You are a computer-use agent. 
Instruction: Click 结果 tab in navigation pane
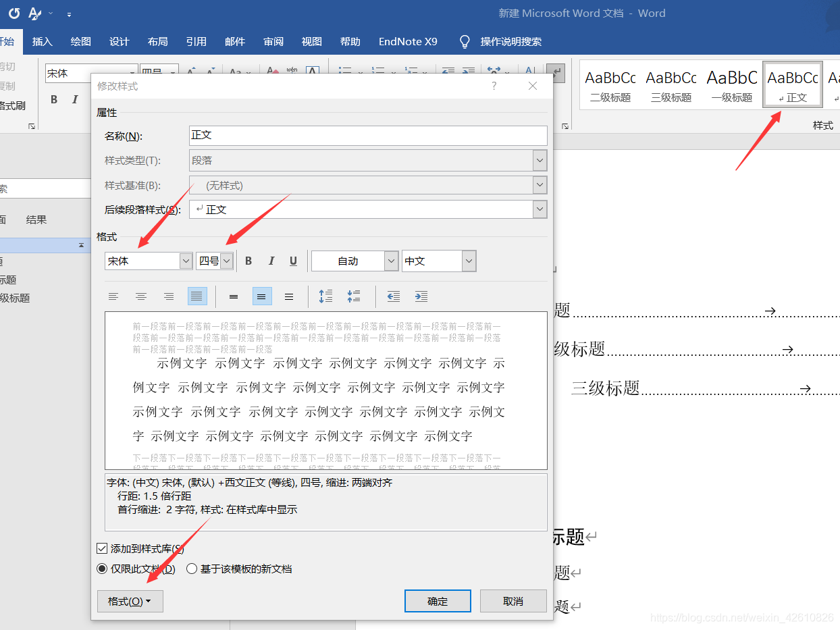36,219
